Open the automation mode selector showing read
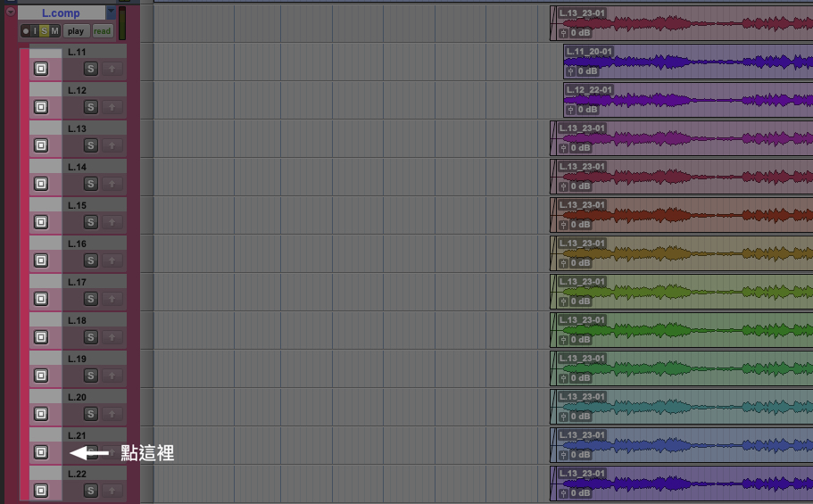This screenshot has height=504, width=813. tap(102, 31)
